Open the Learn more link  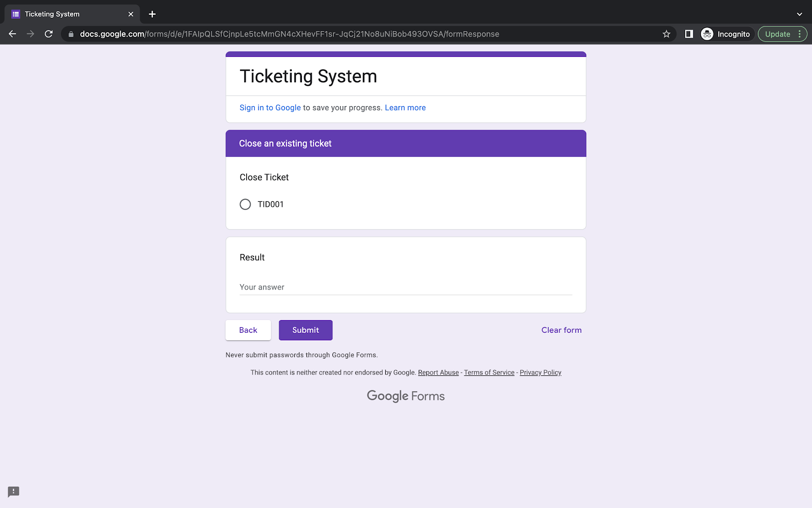click(x=405, y=108)
